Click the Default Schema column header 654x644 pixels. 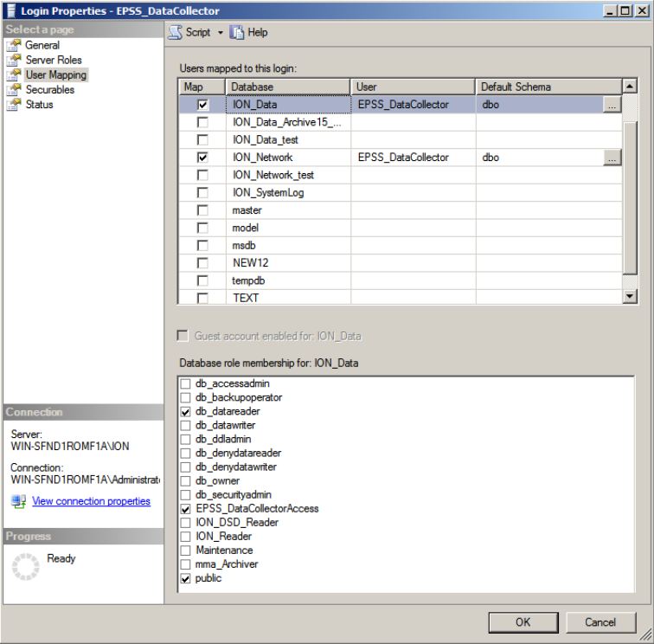pyautogui.click(x=548, y=87)
